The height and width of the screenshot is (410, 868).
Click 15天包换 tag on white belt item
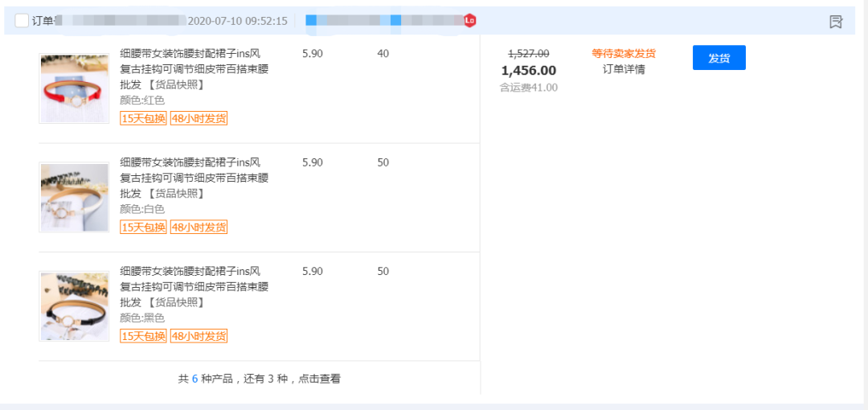143,228
